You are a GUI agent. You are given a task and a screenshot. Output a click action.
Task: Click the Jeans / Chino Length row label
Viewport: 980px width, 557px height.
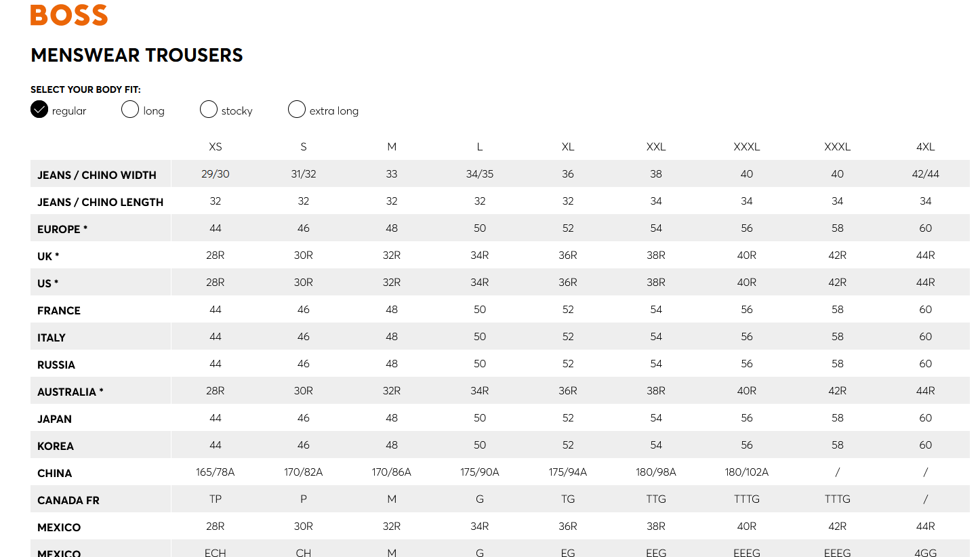100,202
